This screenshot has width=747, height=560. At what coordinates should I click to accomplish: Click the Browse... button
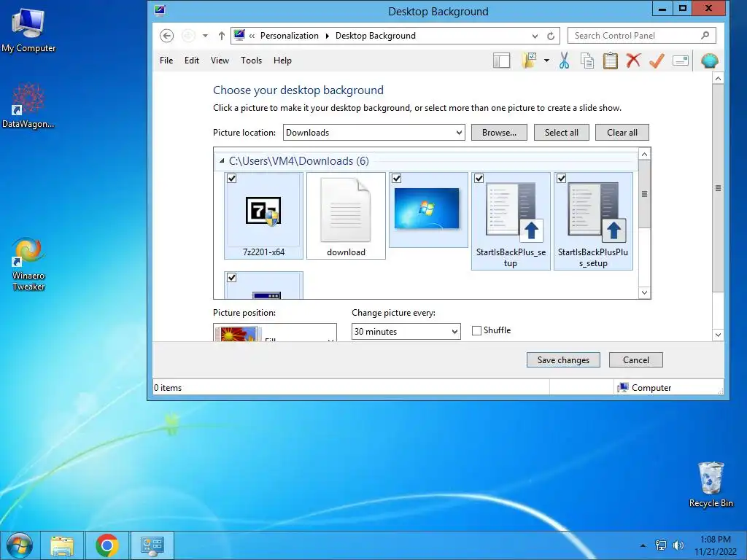pos(499,133)
